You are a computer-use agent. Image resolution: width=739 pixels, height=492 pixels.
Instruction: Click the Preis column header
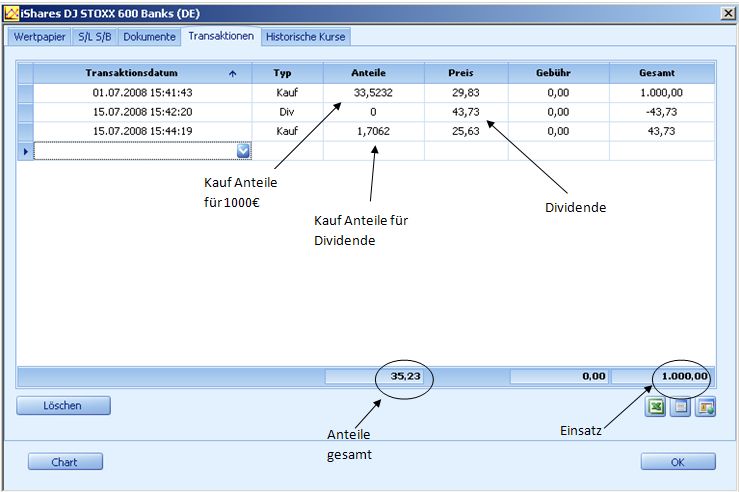click(x=466, y=73)
